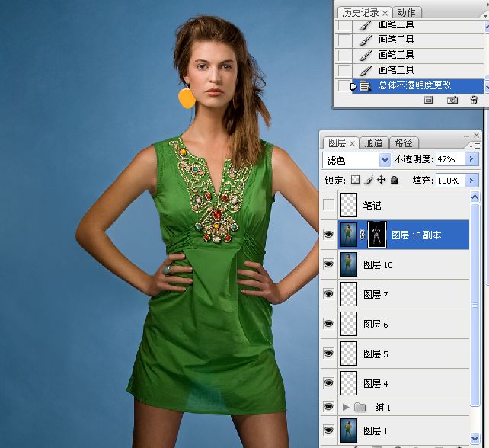
Task: Click the Layers panel scroll up arrow
Action: pyautogui.click(x=475, y=197)
